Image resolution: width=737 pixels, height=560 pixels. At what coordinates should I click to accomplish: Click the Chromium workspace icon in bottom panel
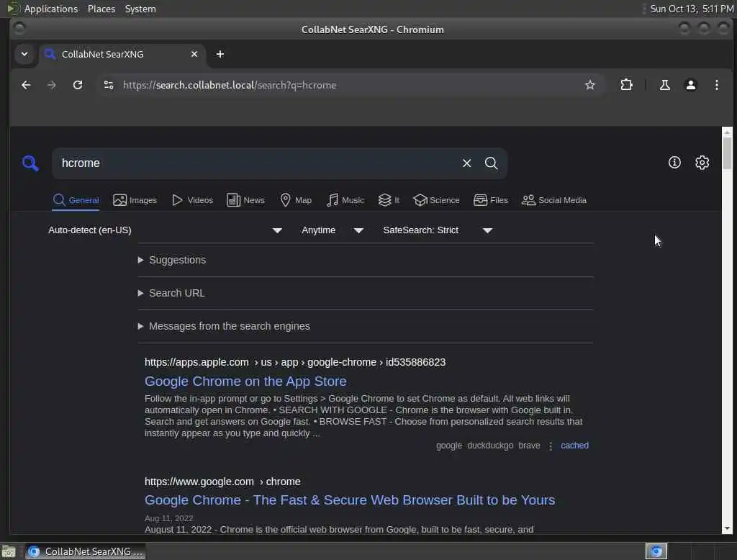click(656, 551)
